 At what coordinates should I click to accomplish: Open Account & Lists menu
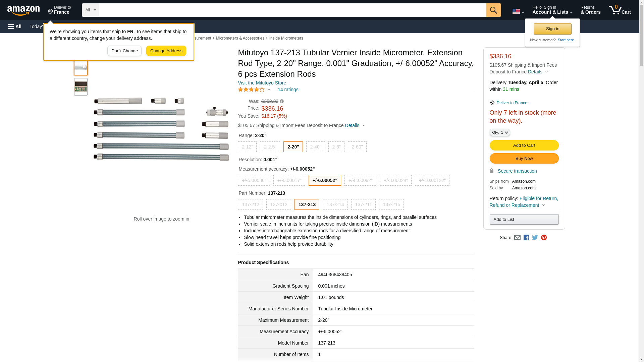552,10
